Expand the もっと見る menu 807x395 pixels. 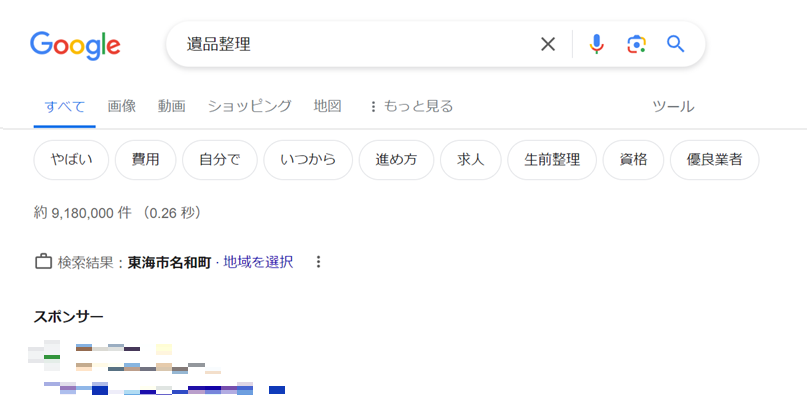coord(411,107)
